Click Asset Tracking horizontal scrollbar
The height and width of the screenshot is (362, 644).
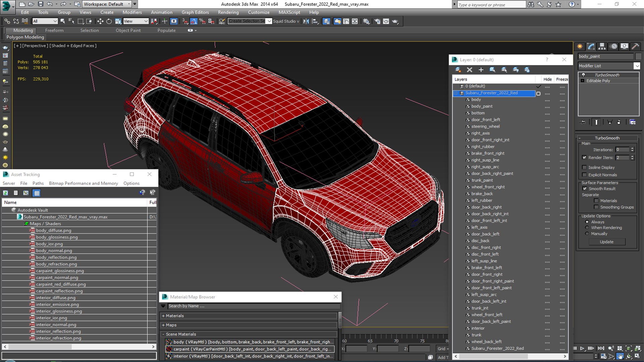click(79, 347)
